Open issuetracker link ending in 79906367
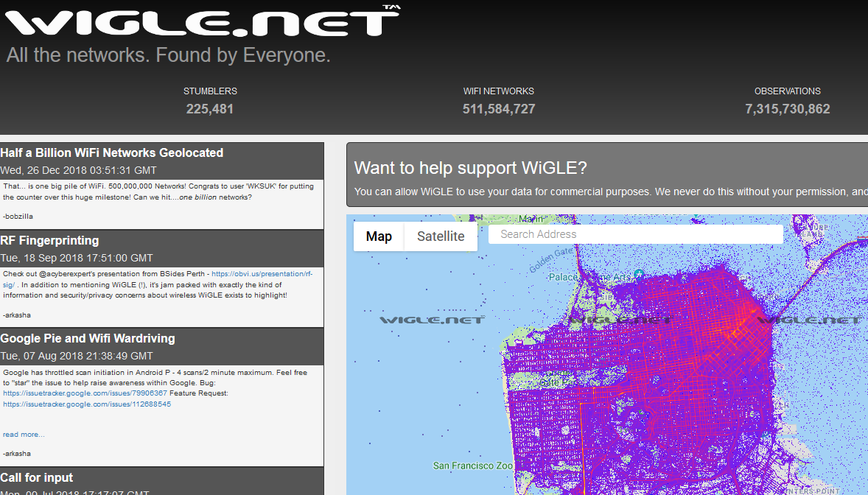Screen dimensions: 868x495 click(85, 393)
